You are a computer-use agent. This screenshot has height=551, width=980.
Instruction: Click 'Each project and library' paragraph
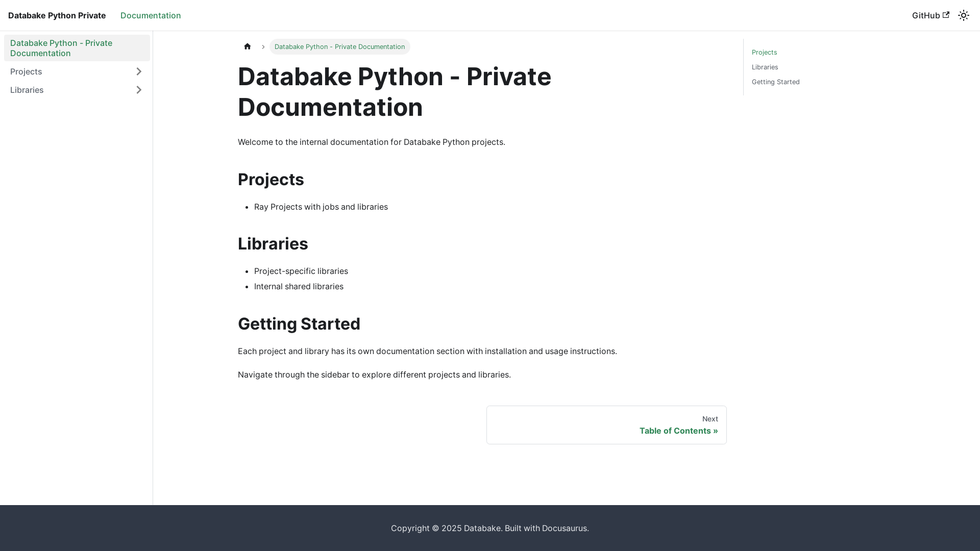tap(427, 351)
